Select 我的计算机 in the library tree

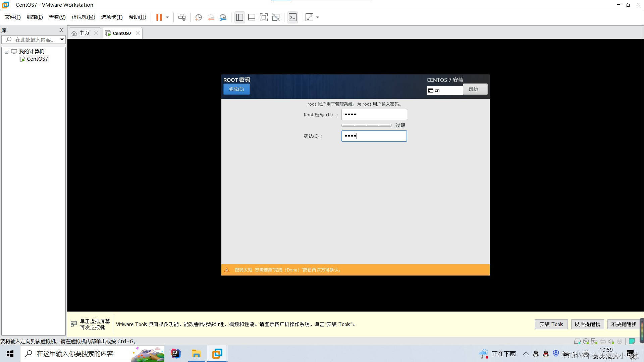point(32,51)
